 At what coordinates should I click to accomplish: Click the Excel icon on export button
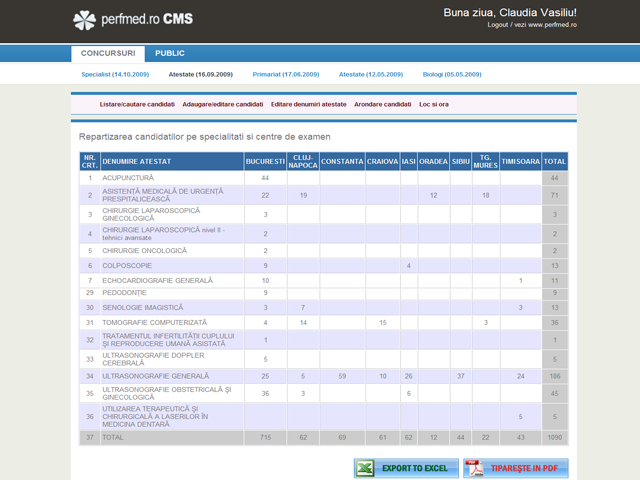(367, 468)
